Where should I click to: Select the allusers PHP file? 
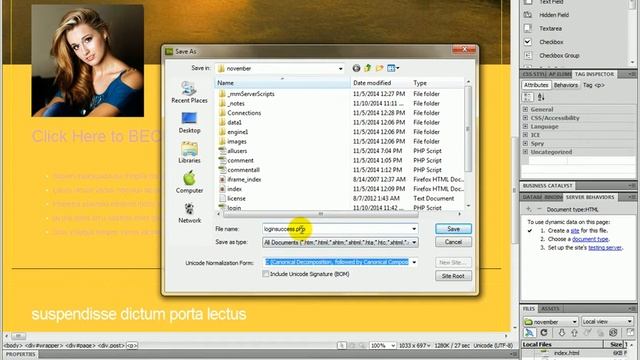(x=237, y=151)
